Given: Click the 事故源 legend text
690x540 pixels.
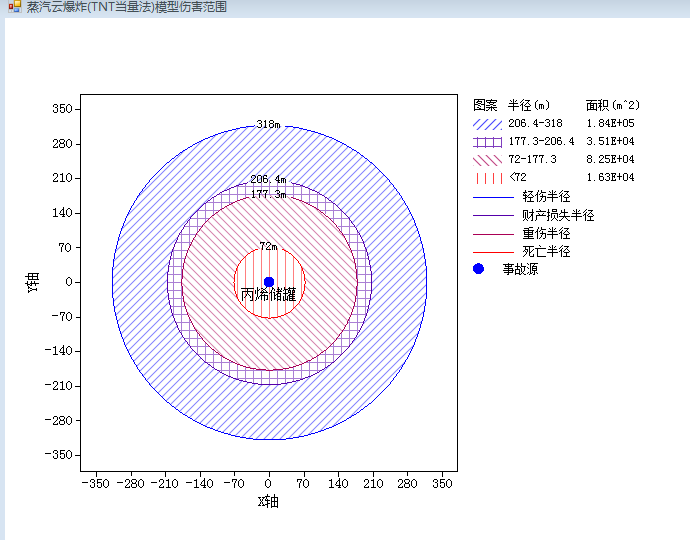Looking at the screenshot, I should click(x=520, y=269).
